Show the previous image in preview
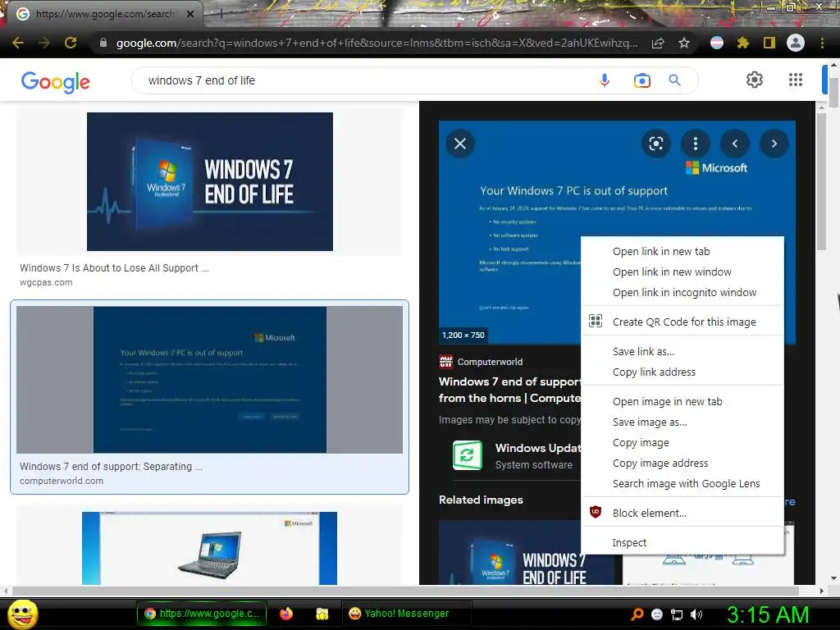 pos(735,144)
